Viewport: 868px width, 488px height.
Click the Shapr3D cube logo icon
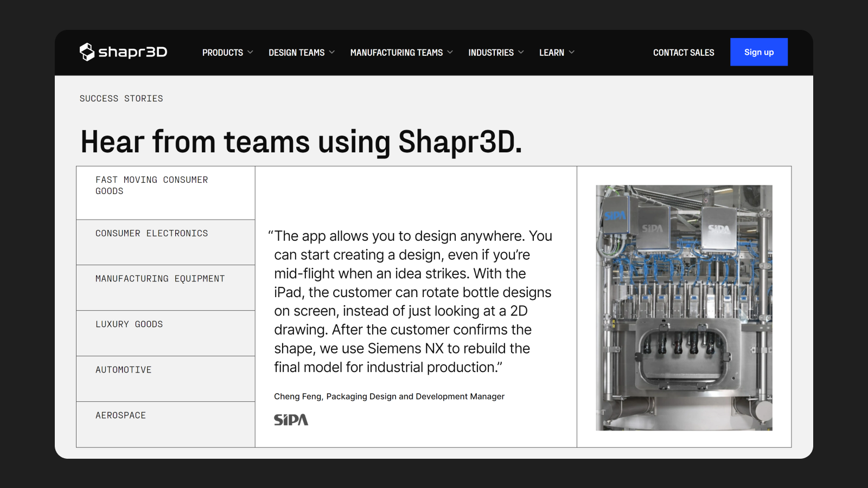(87, 52)
